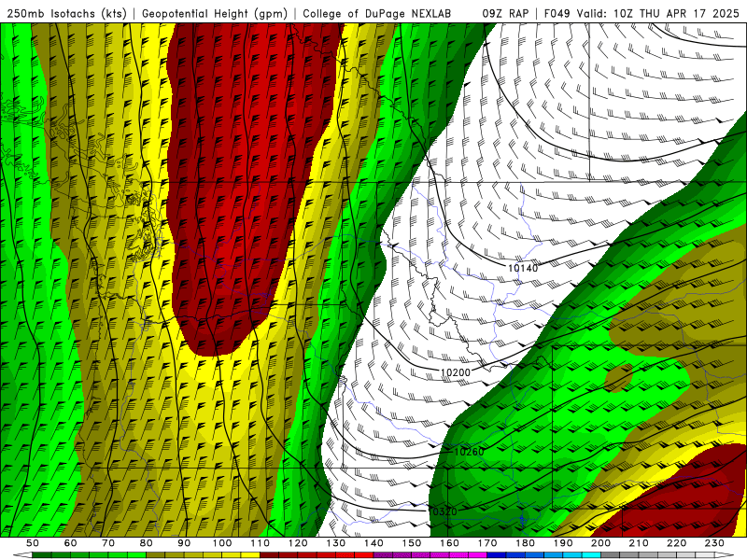Click the '09Z RAP' model run label
Image resolution: width=747 pixels, height=560 pixels.
(505, 13)
